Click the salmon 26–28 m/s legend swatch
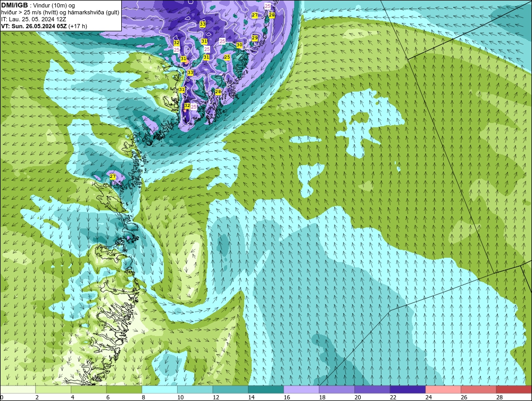532x401 pixels. pyautogui.click(x=479, y=389)
